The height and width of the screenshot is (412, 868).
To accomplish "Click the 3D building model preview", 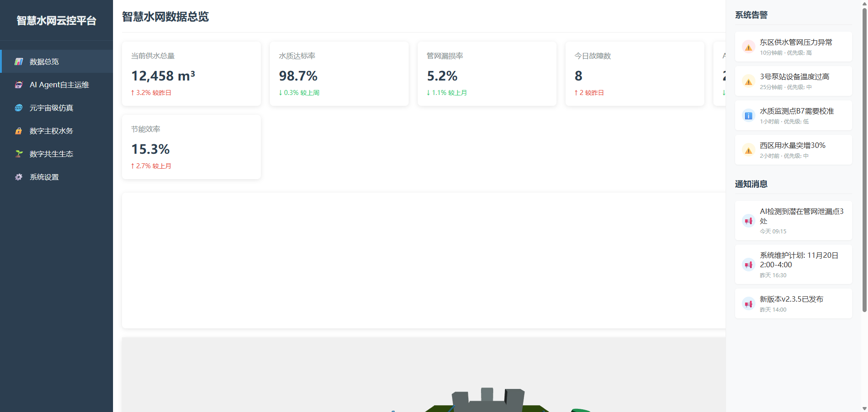I will (x=488, y=400).
